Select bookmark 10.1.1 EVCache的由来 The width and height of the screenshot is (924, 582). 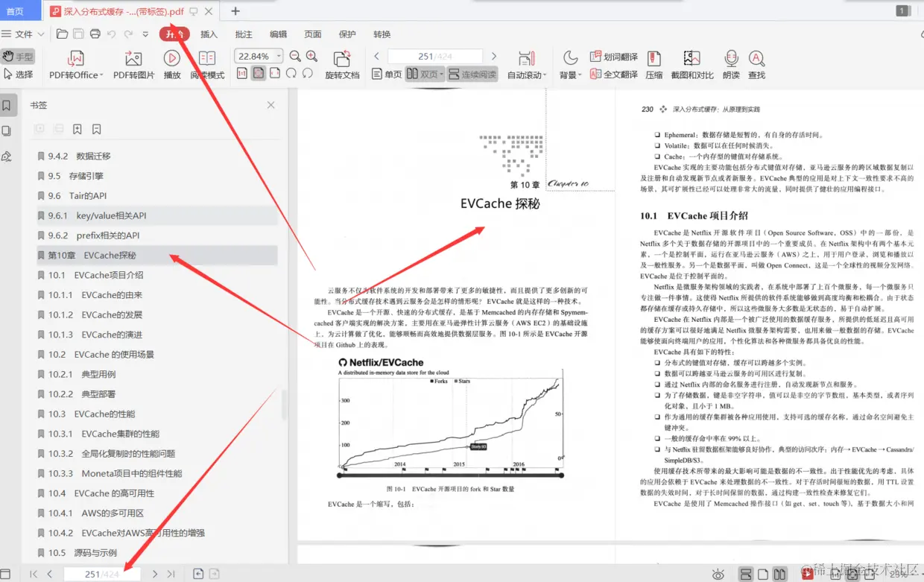click(156, 295)
